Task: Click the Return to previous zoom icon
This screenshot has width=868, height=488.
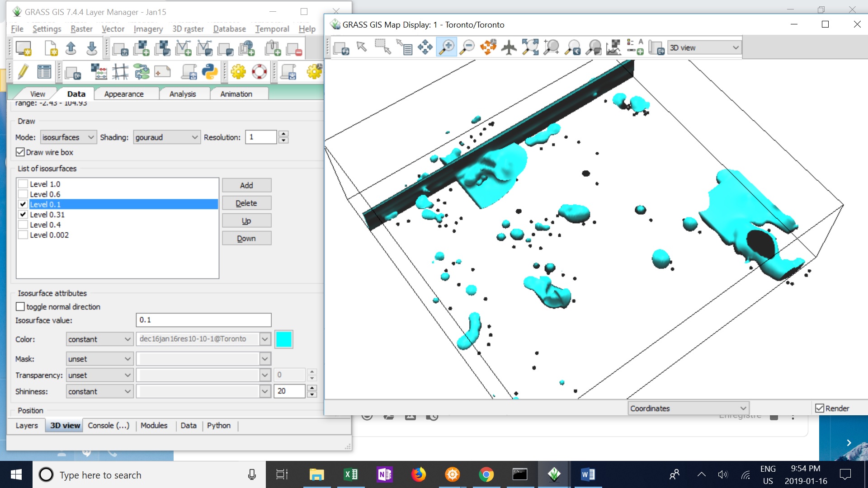Action: 572,47
